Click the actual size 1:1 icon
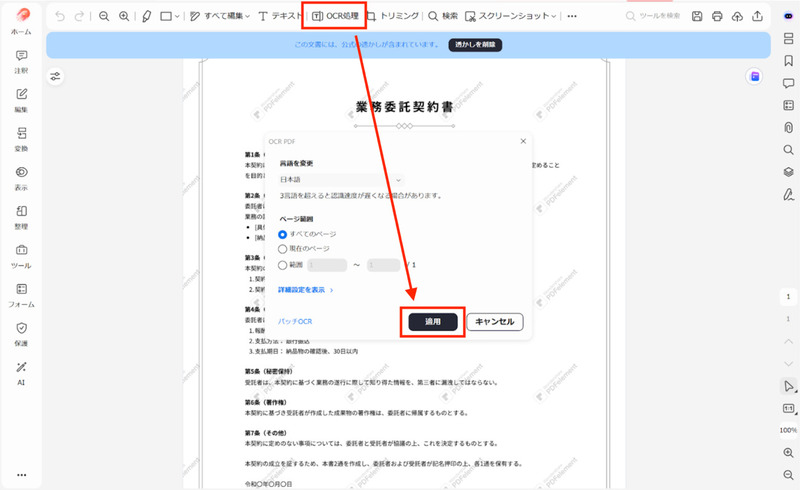 788,408
